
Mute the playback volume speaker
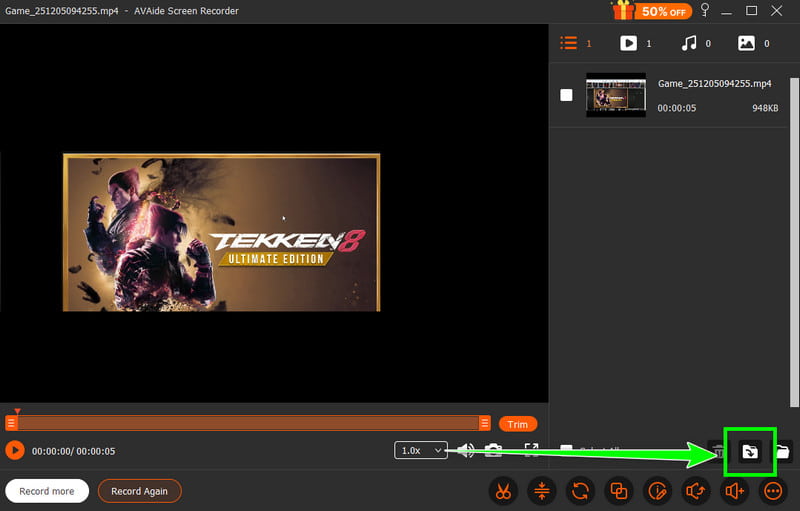point(466,451)
